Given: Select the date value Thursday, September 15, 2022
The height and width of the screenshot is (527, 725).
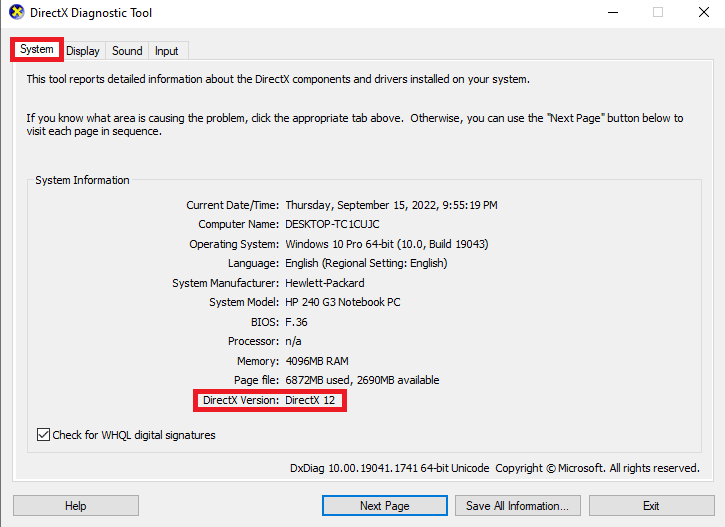Looking at the screenshot, I should click(x=392, y=205).
